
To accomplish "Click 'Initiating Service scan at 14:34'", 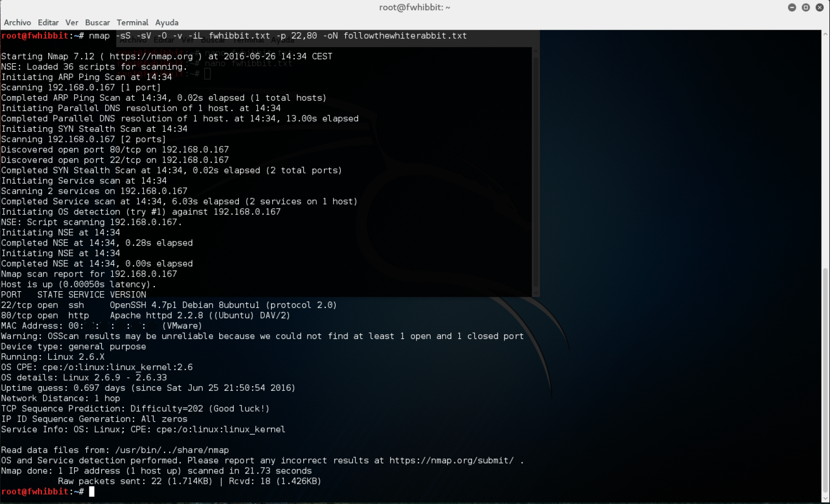I will pyautogui.click(x=84, y=181).
